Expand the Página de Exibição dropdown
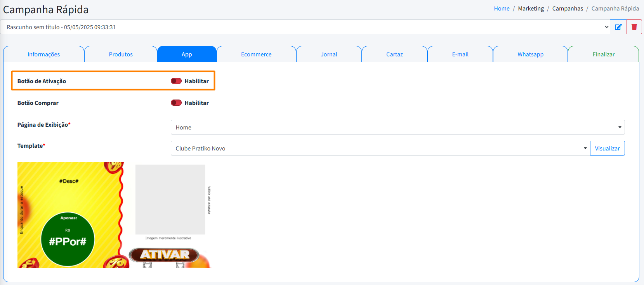Screen dimensions: 644x285 (398, 127)
